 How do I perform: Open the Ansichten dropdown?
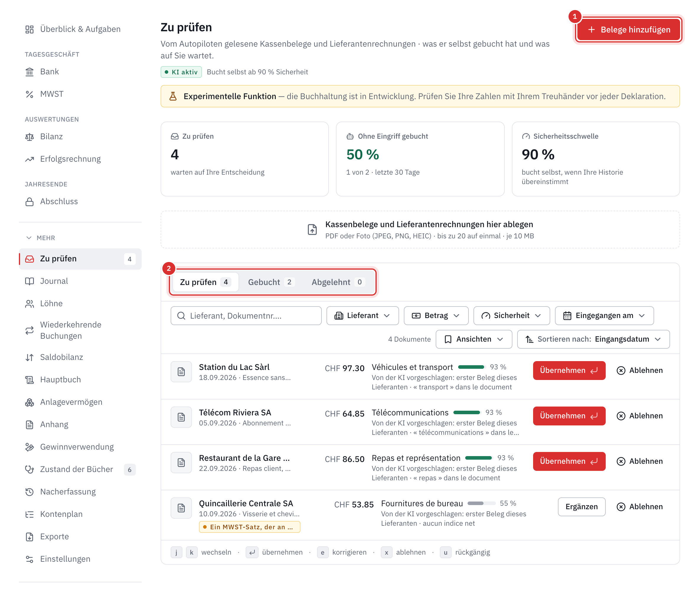tap(474, 339)
